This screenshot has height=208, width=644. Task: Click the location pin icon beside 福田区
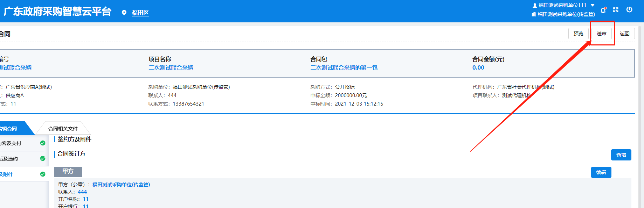(x=124, y=13)
